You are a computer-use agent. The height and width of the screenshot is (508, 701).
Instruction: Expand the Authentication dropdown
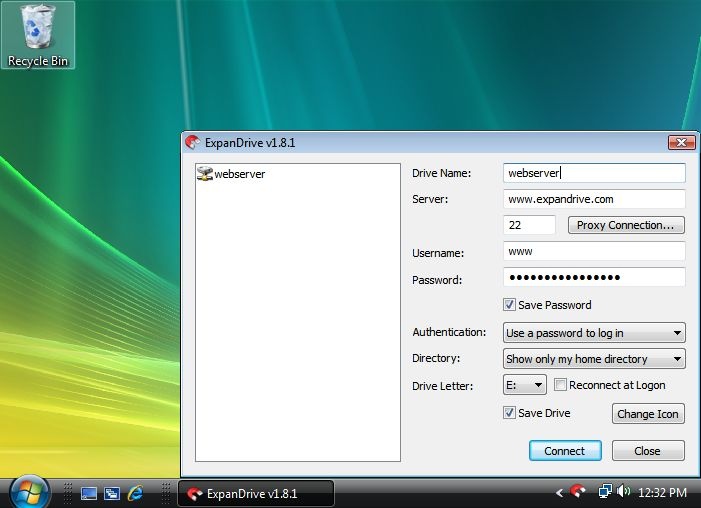594,333
